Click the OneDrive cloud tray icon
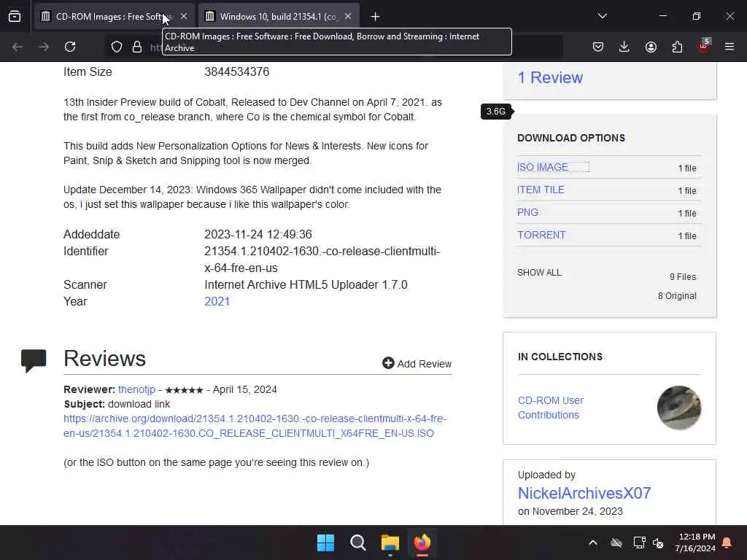Viewport: 747px width, 560px height. click(616, 542)
